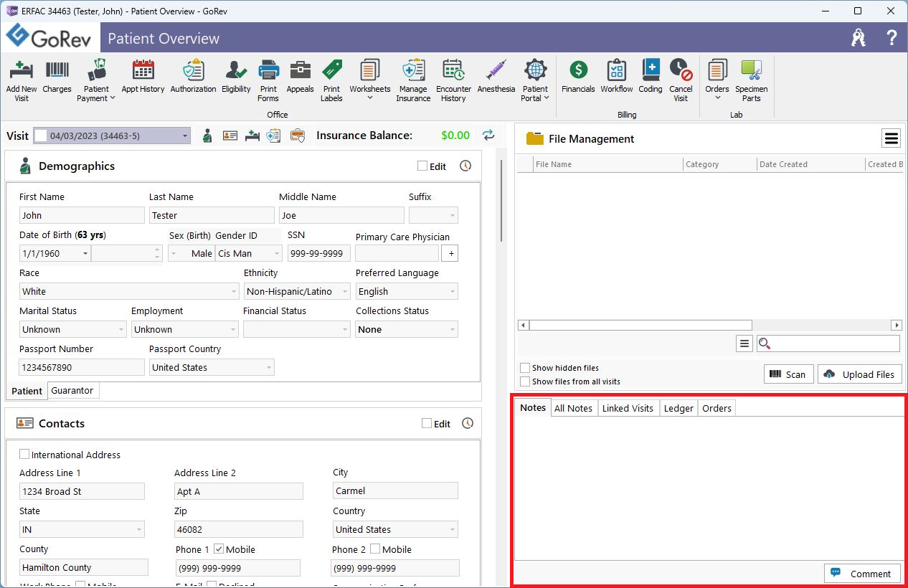
Task: Open the Visit date dropdown
Action: coord(185,136)
